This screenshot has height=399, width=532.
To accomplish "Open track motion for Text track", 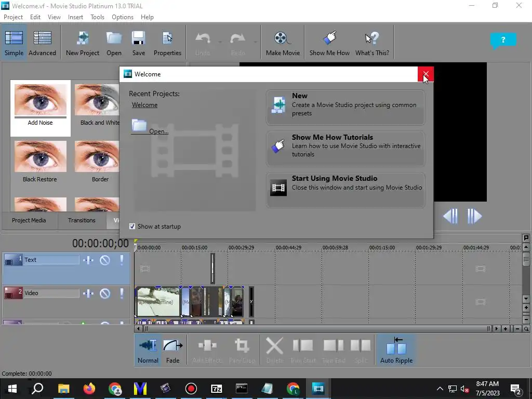I will (88, 260).
